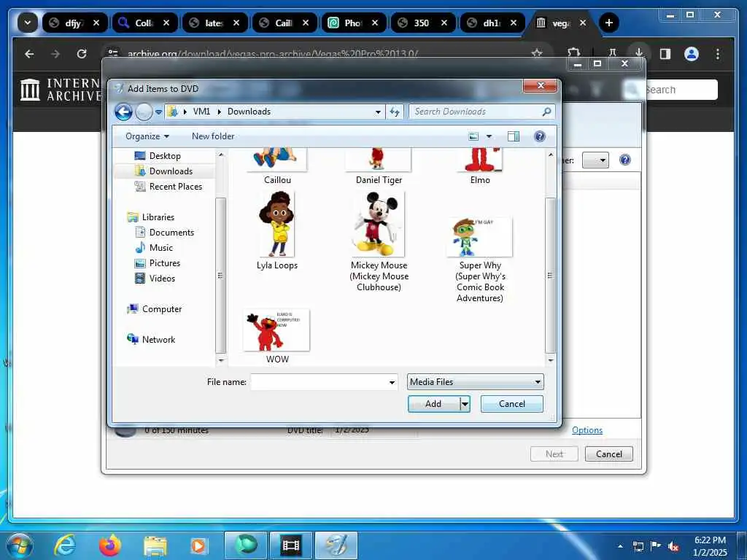Open the Add button split arrow
This screenshot has width=747, height=560.
click(x=465, y=404)
